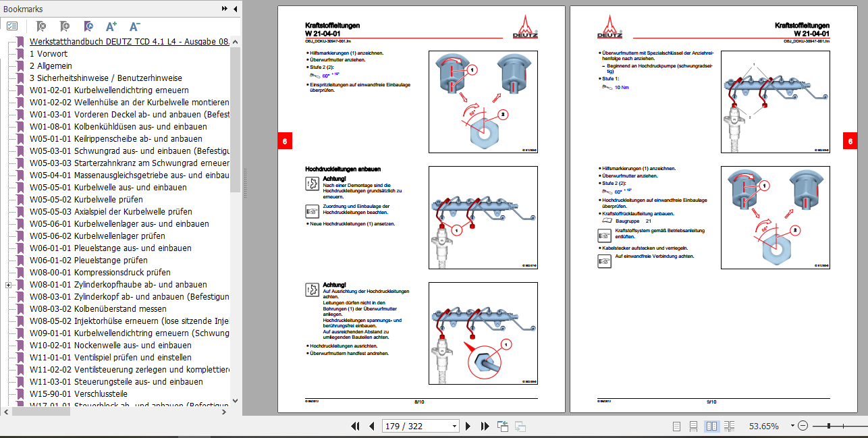
Task: Select bookmark W01-02-02 Wellenhülse an der Kurbelwelle
Action: click(130, 102)
